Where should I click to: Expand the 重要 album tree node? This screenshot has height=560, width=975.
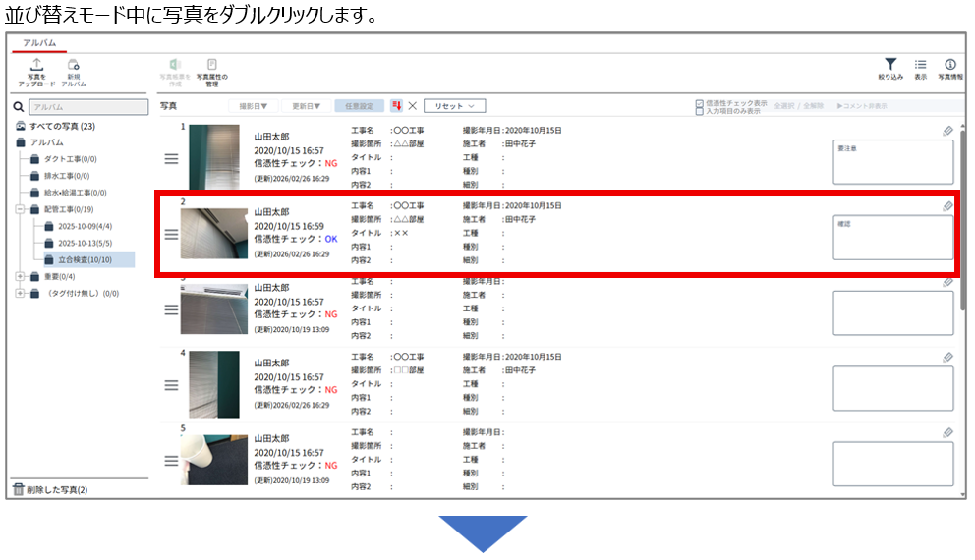(x=20, y=276)
